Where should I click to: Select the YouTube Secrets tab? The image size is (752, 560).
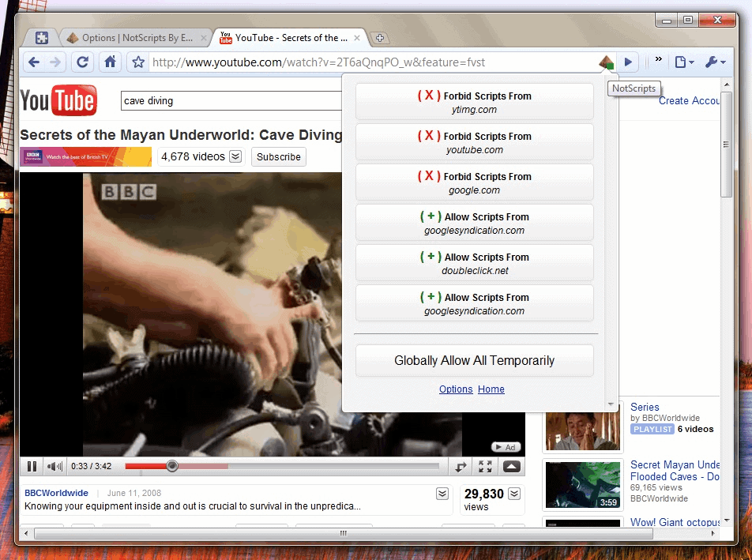coord(291,38)
